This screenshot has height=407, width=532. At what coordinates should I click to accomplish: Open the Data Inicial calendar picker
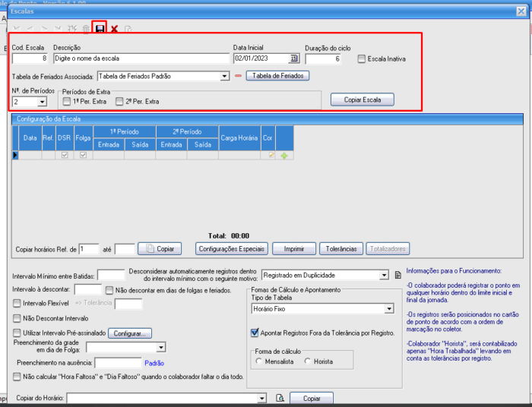coord(294,58)
